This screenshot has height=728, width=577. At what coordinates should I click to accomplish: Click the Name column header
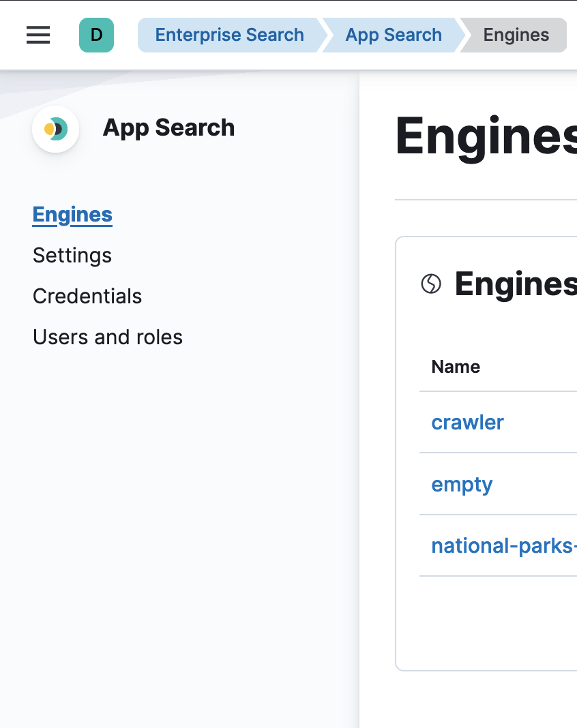(456, 367)
